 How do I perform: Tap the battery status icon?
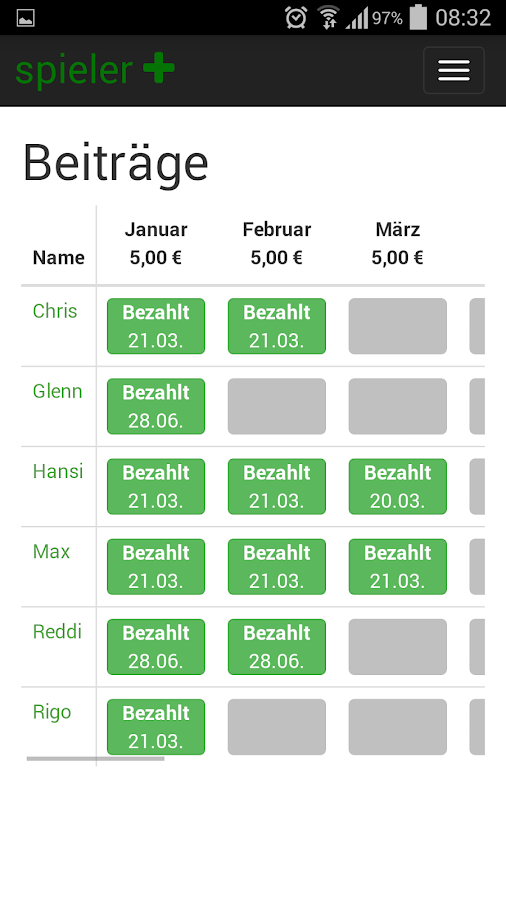point(418,17)
